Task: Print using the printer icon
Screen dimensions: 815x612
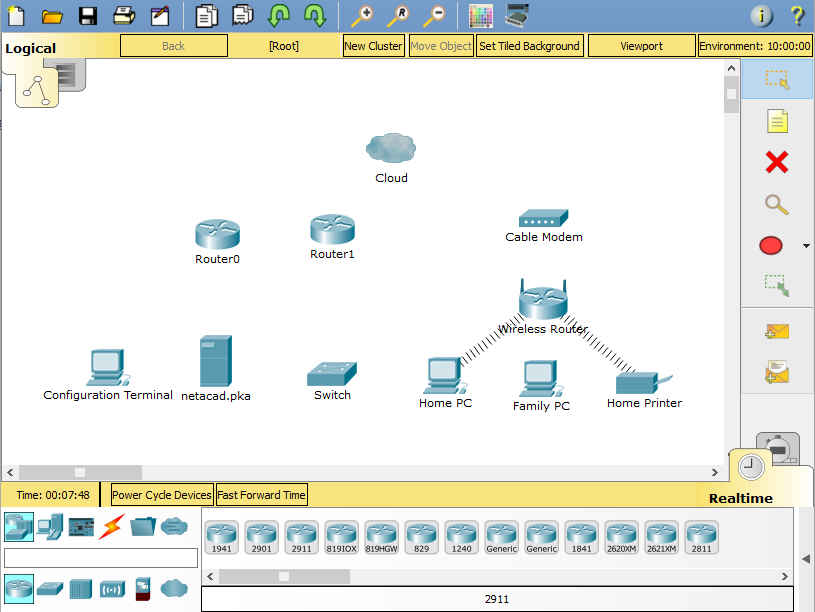Action: point(124,16)
